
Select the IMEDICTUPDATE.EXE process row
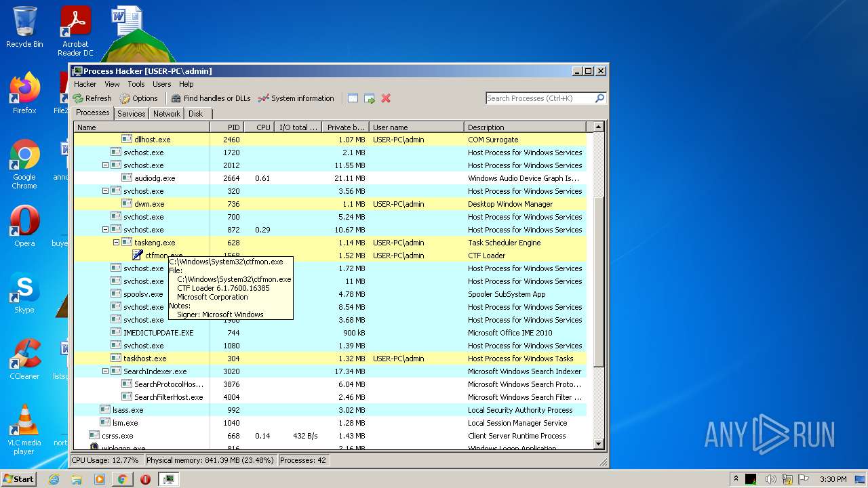[x=330, y=332]
